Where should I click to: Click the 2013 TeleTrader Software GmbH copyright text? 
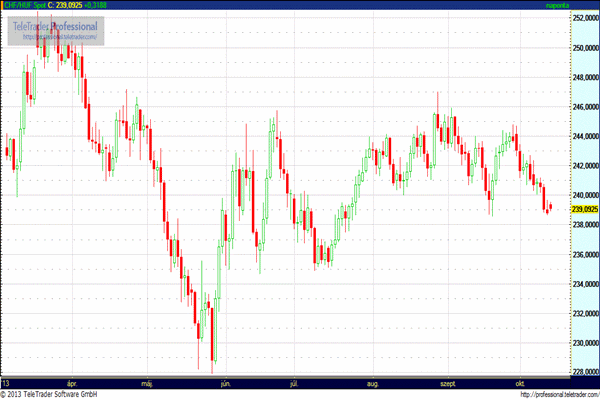[62, 395]
